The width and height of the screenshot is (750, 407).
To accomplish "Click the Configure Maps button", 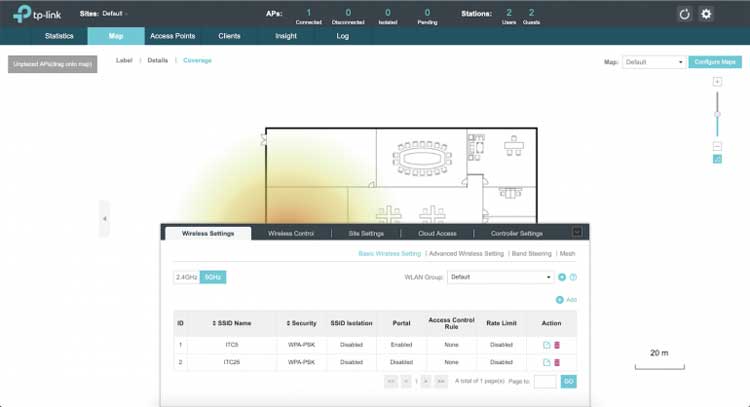I will (715, 62).
